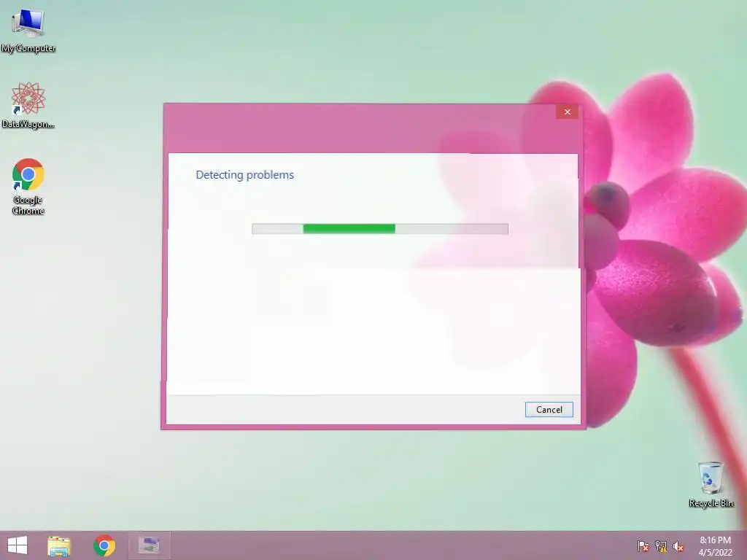Open the Windows Start button
Image resolution: width=747 pixels, height=560 pixels.
[18, 545]
